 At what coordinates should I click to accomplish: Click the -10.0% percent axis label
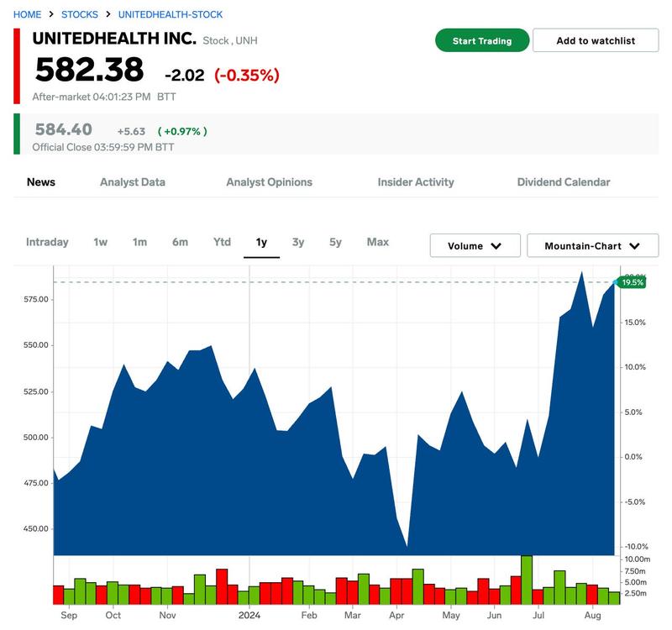(x=636, y=547)
